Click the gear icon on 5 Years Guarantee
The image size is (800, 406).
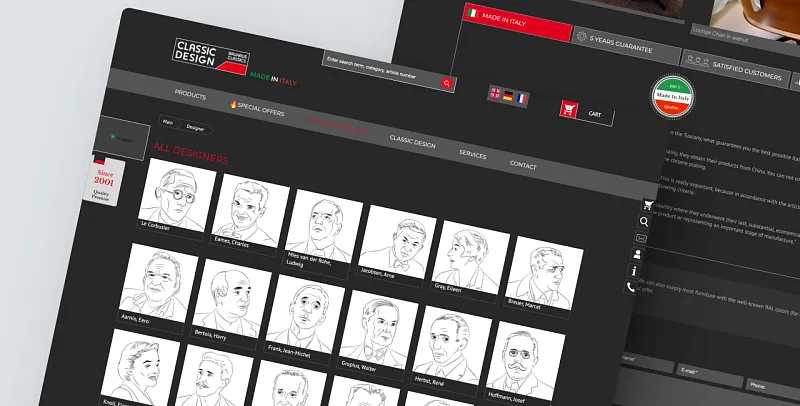pos(581,36)
